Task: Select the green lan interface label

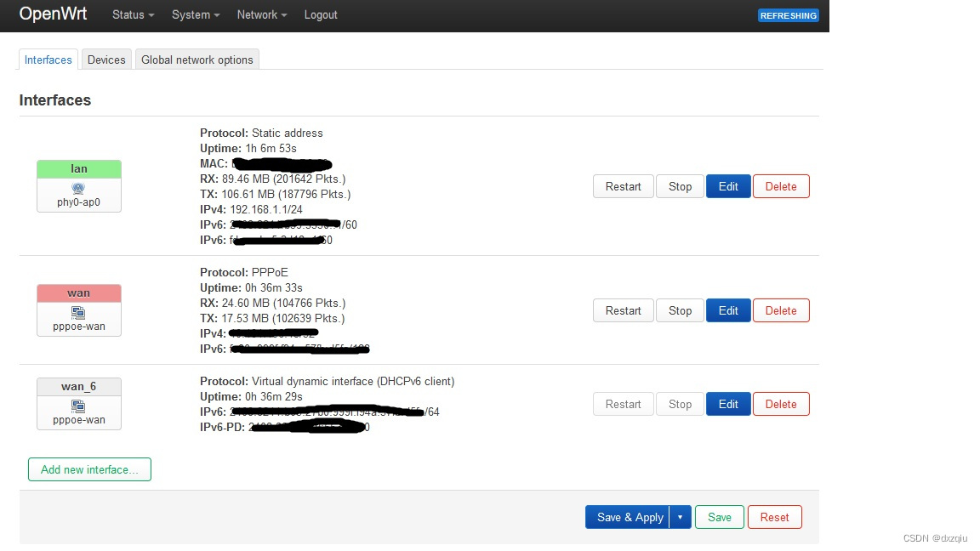Action: [x=79, y=168]
